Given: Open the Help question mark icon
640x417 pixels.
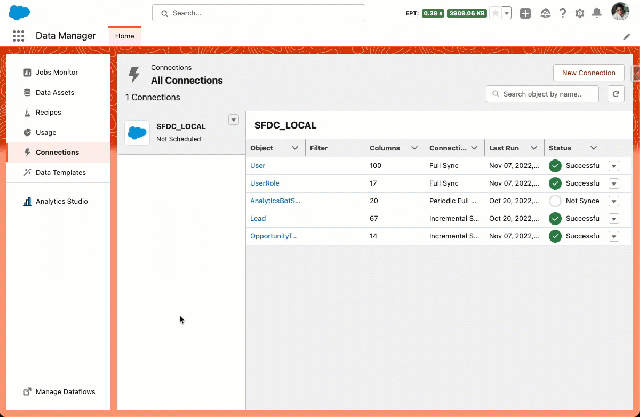Looking at the screenshot, I should coord(562,13).
